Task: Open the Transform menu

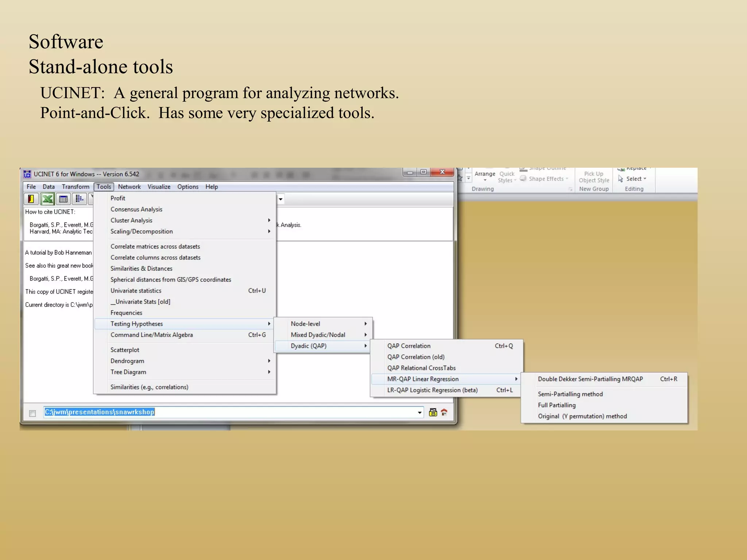Action: pyautogui.click(x=76, y=187)
